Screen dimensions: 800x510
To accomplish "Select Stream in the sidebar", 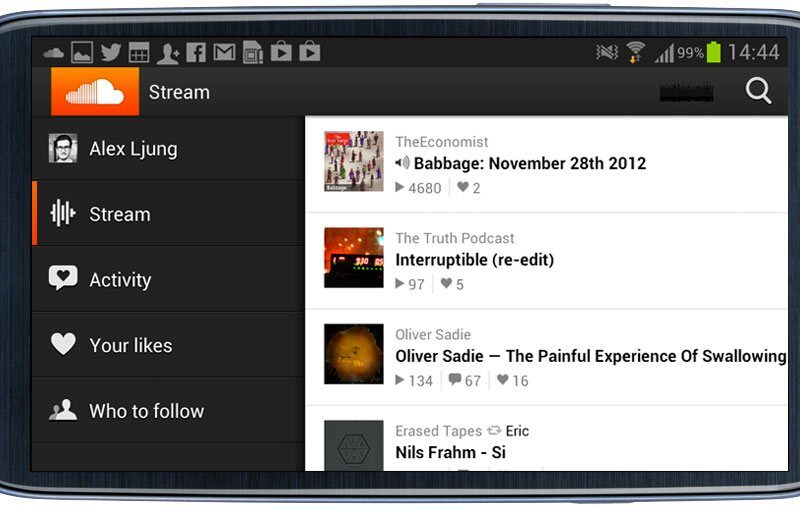I will pyautogui.click(x=168, y=214).
